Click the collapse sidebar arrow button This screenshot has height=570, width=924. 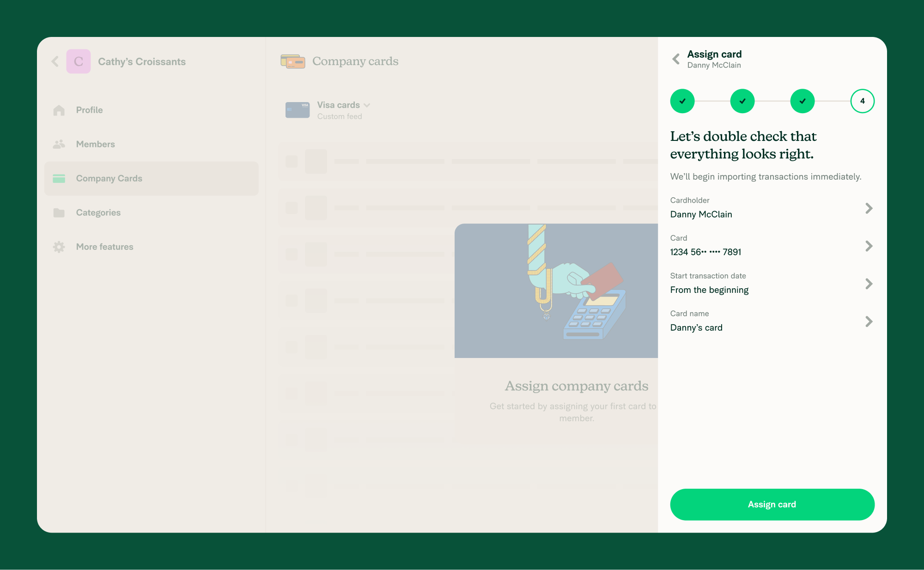(x=56, y=61)
